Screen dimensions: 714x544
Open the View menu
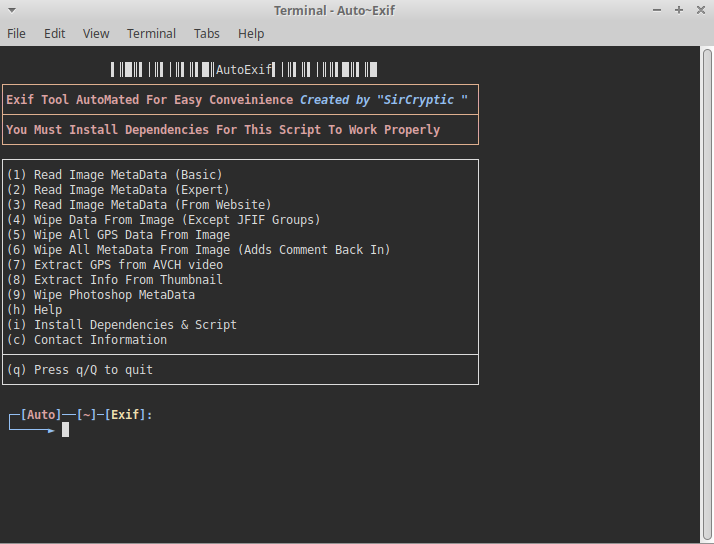tap(96, 33)
